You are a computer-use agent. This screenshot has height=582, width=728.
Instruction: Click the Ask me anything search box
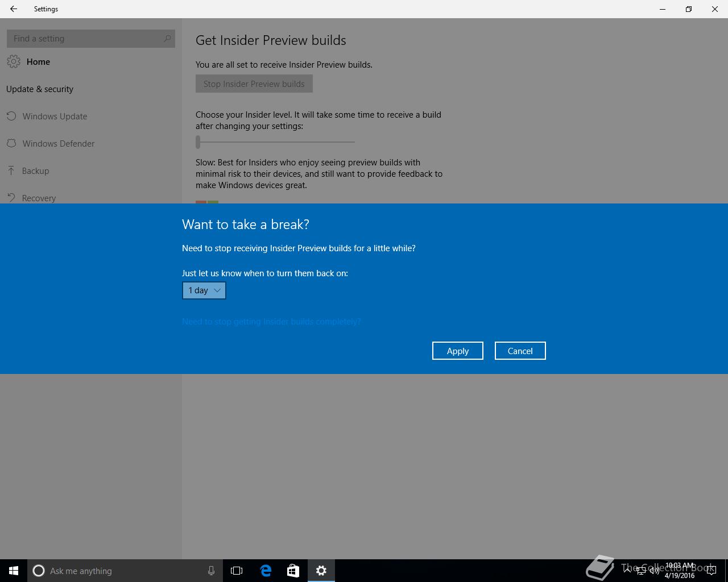point(125,571)
